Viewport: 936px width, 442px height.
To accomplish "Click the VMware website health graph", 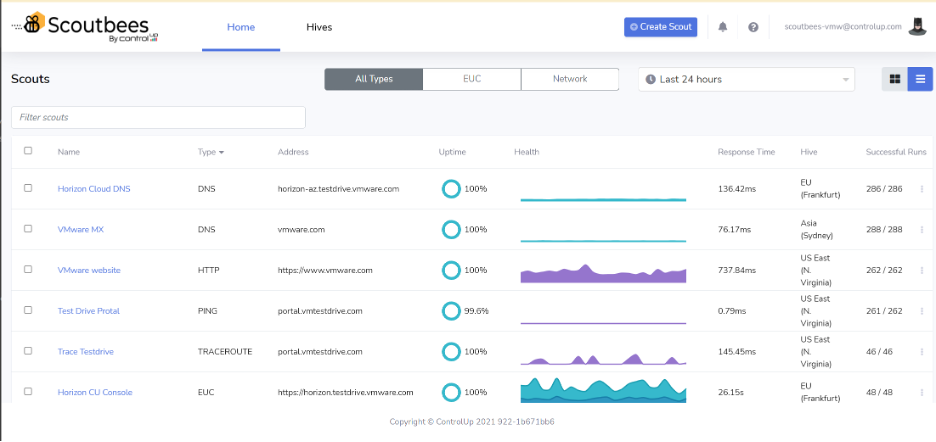I will pyautogui.click(x=603, y=272).
